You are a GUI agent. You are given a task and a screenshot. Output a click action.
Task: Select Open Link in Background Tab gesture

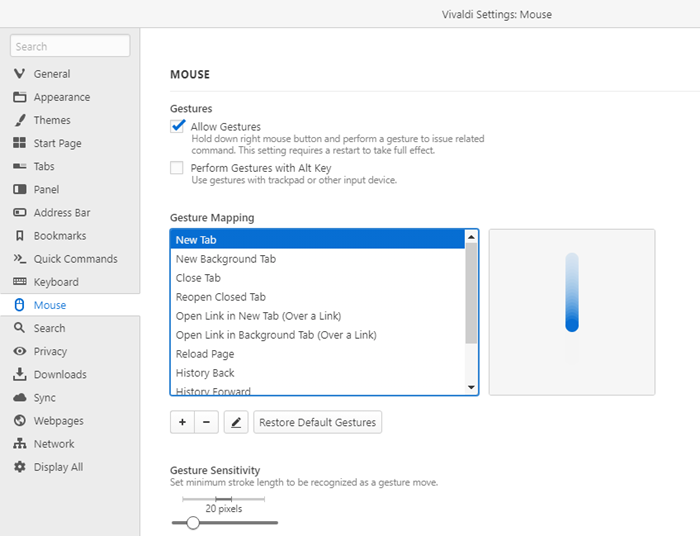(317, 335)
